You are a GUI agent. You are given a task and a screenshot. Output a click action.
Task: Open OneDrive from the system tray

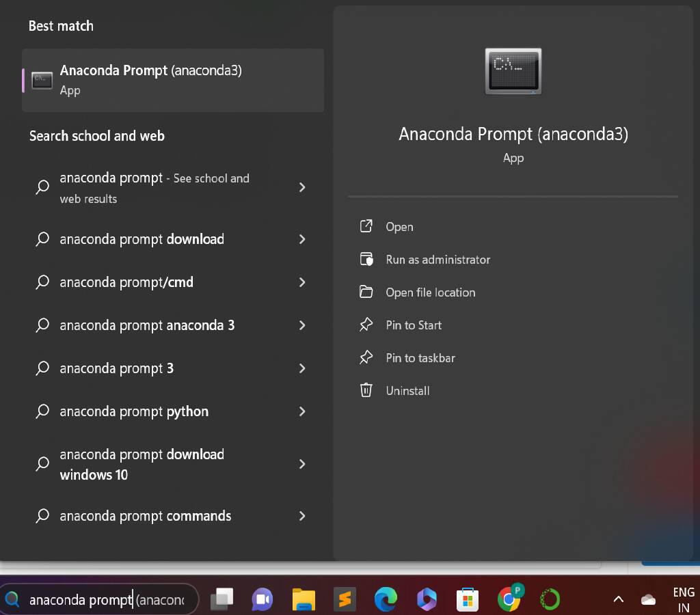pos(648,599)
